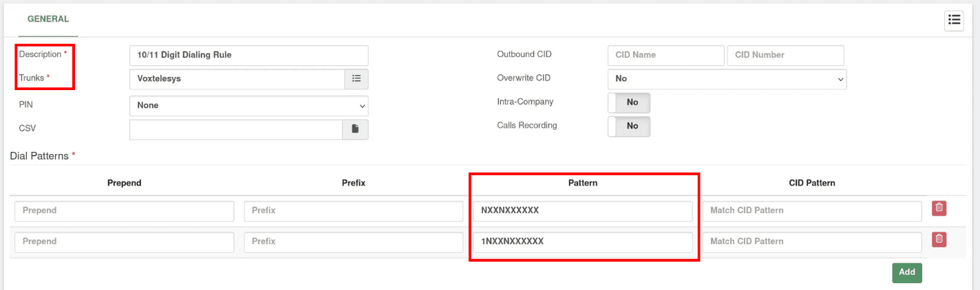980x290 pixels.
Task: Click the Prefix column header
Action: click(x=354, y=183)
